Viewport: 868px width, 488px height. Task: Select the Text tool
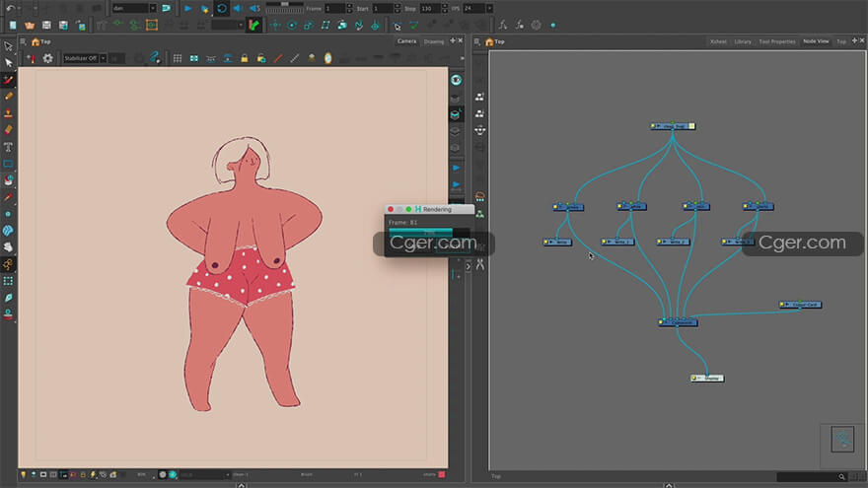(8, 147)
